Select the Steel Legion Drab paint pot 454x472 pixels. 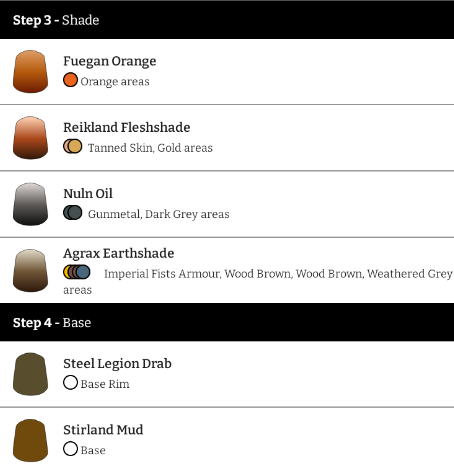[x=30, y=374]
